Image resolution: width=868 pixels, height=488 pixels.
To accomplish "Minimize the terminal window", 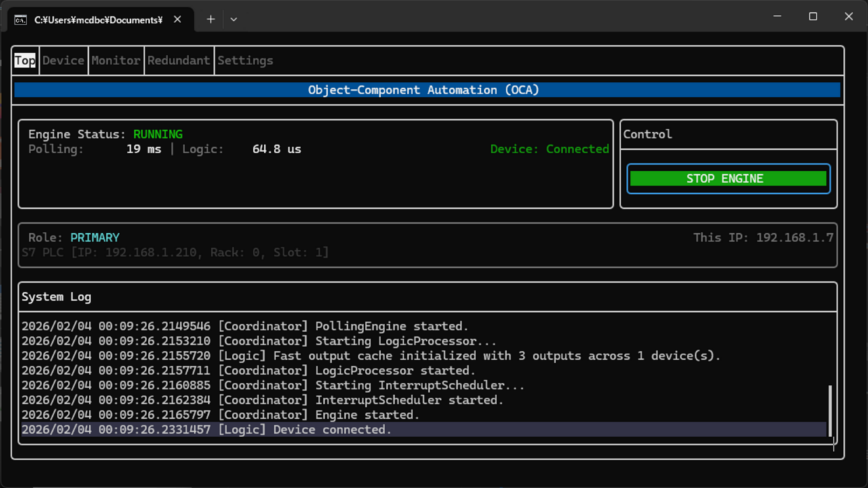I will (777, 16).
